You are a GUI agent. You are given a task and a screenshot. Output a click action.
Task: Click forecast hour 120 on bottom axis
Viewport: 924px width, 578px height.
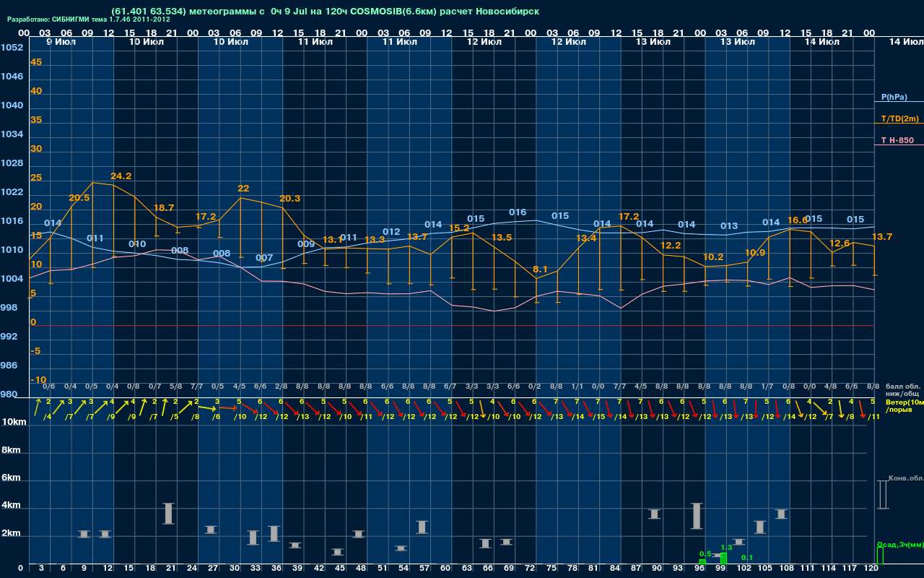coord(871,569)
